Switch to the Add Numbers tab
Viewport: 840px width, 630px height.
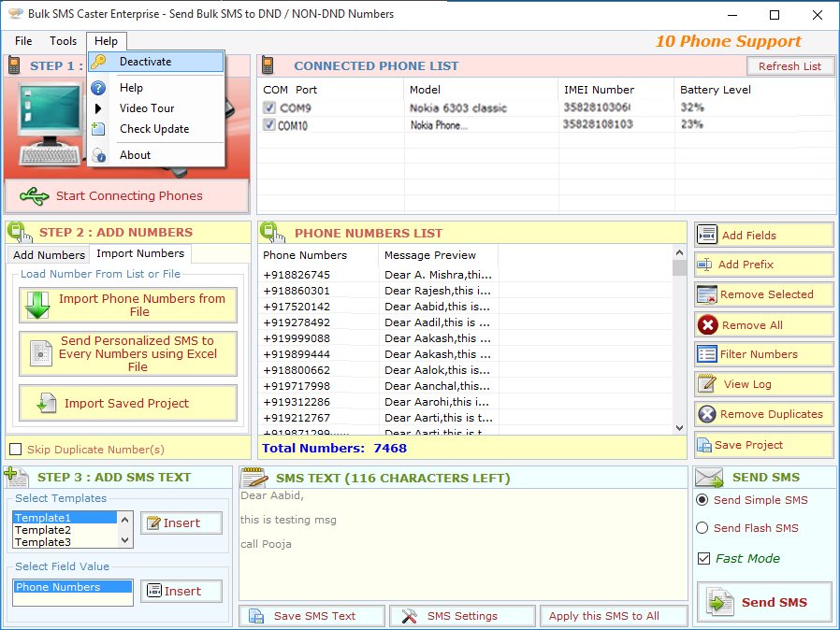(49, 255)
